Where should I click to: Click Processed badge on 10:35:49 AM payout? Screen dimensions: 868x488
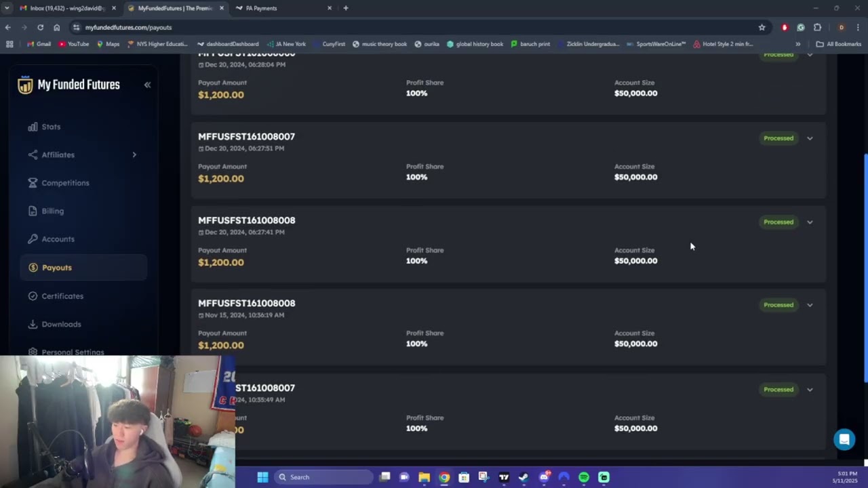point(778,390)
